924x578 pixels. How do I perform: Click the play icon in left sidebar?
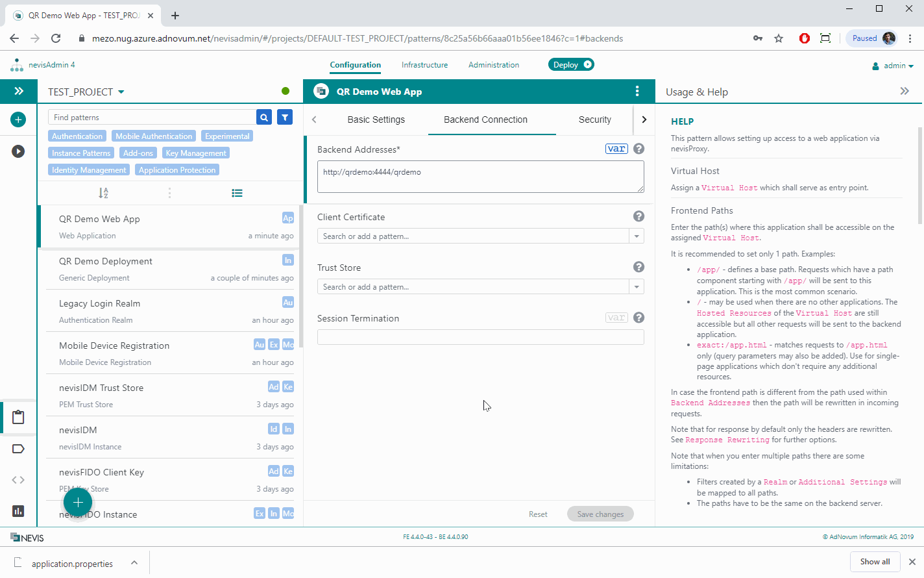(18, 151)
